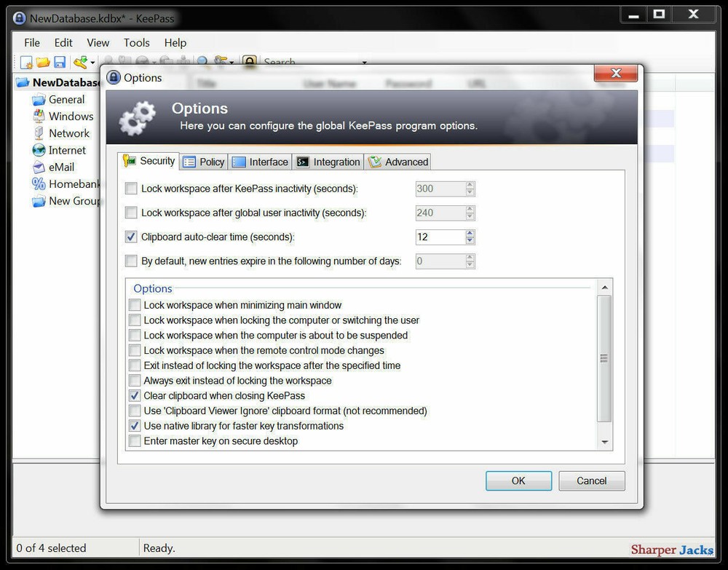Enable lock workspace after KeePass inactivity
This screenshot has width=728, height=570.
131,188
